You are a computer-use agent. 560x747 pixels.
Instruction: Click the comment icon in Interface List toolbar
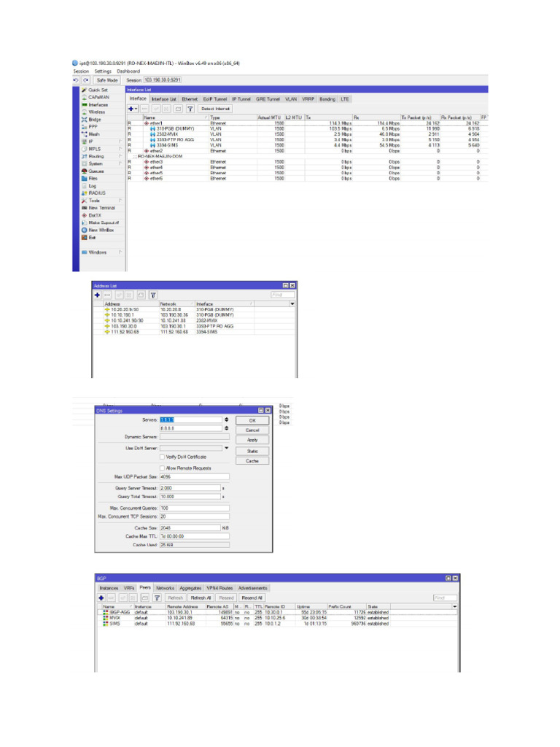[178, 109]
